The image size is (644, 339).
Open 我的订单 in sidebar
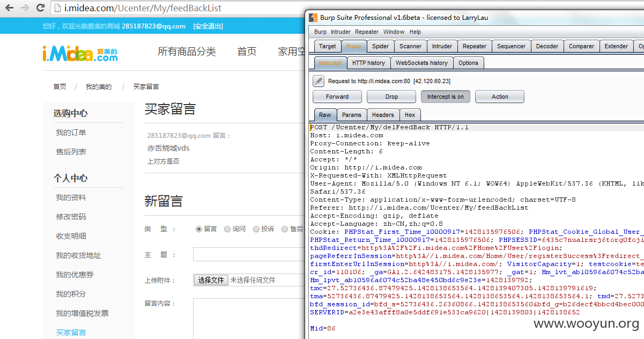(x=71, y=132)
